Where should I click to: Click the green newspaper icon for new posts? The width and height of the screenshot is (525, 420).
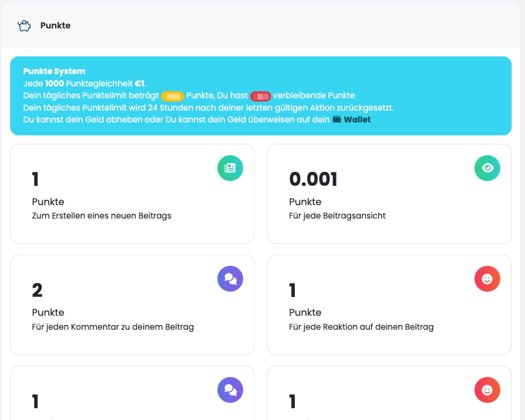[x=230, y=168]
